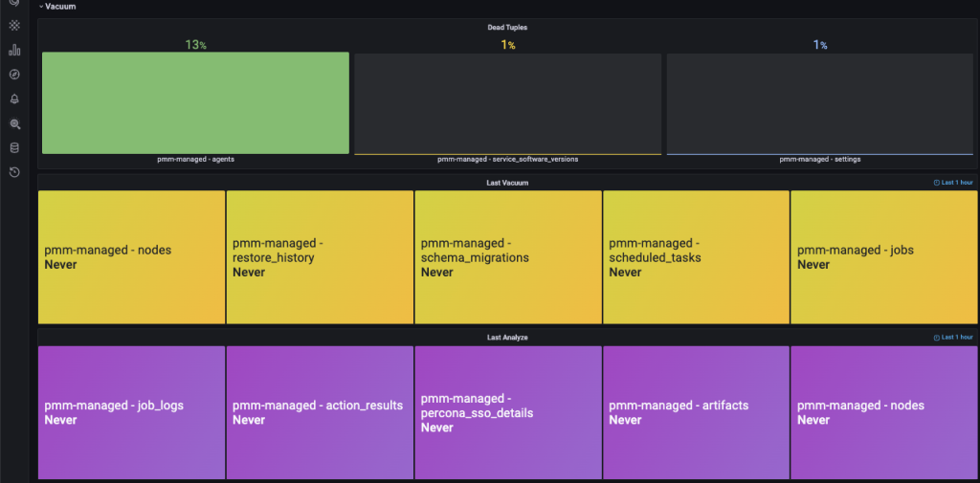Click the clock icon beside Last Vacuum's Last 1 hour

click(x=936, y=183)
